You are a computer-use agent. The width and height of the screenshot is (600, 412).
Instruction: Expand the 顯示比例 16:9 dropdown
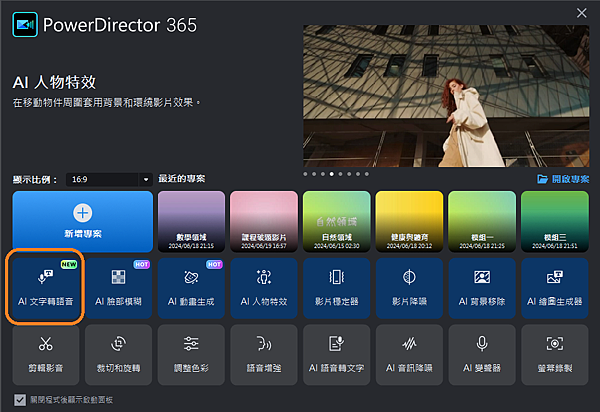[x=109, y=179]
